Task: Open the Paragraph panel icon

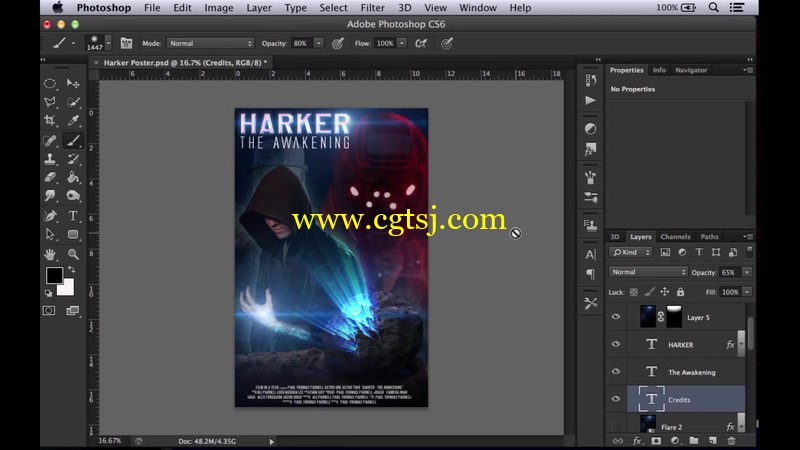Action: (x=590, y=274)
